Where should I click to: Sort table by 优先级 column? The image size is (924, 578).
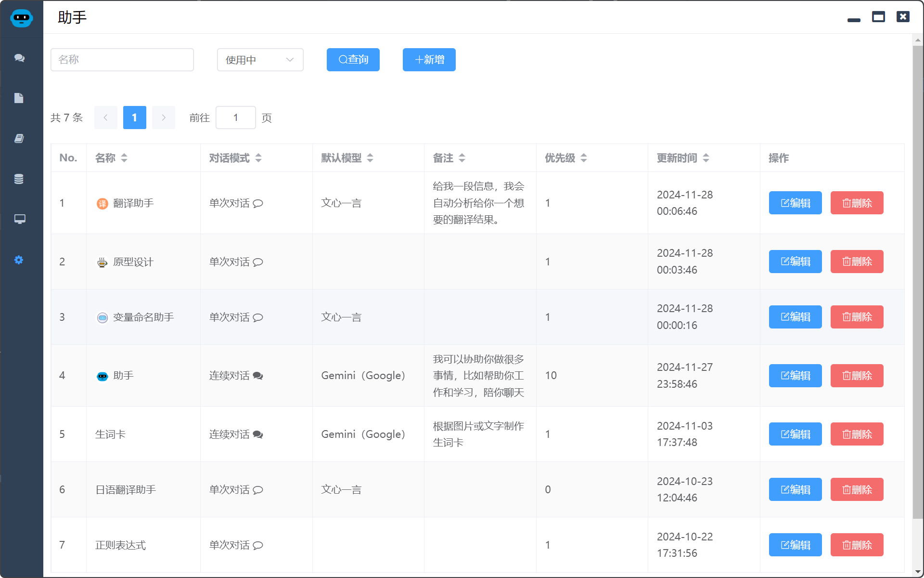click(x=584, y=158)
